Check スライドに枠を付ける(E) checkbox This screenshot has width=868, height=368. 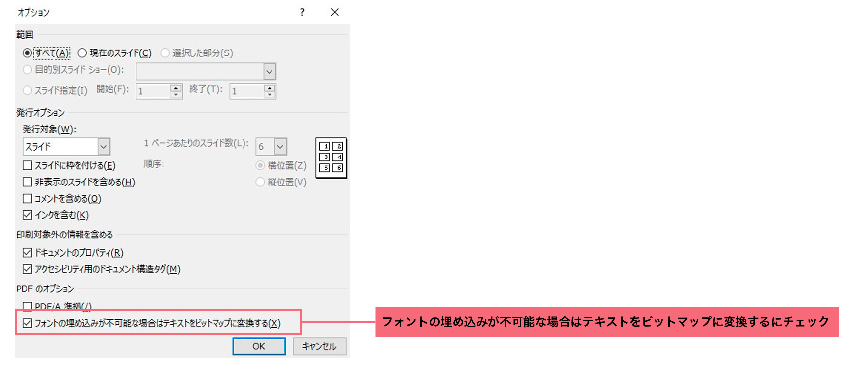point(27,165)
